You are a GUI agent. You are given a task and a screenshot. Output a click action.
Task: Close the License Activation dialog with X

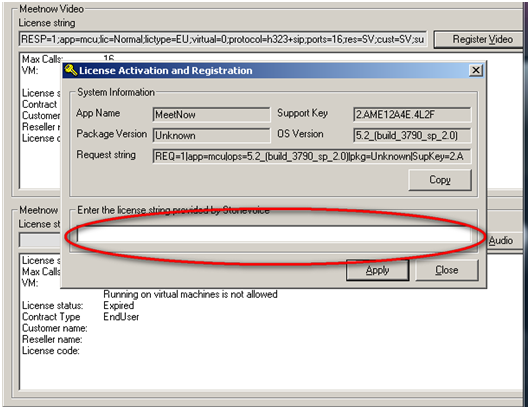click(476, 70)
